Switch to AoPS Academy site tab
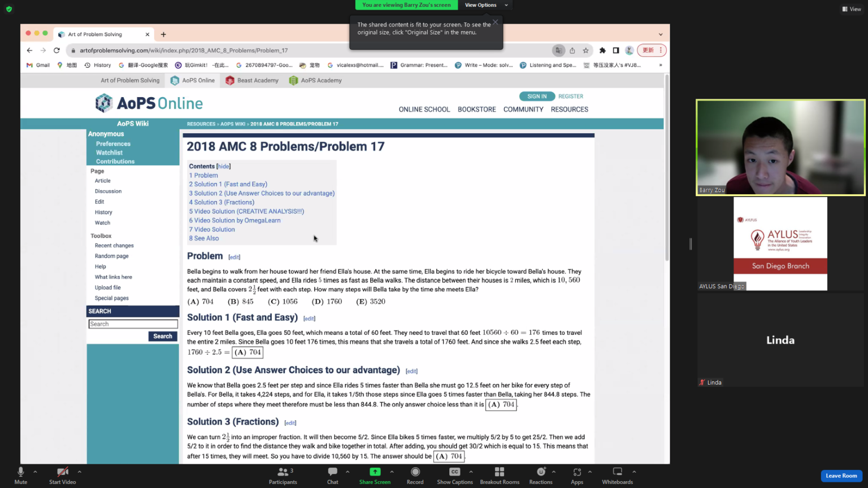This screenshot has height=488, width=868. [315, 80]
